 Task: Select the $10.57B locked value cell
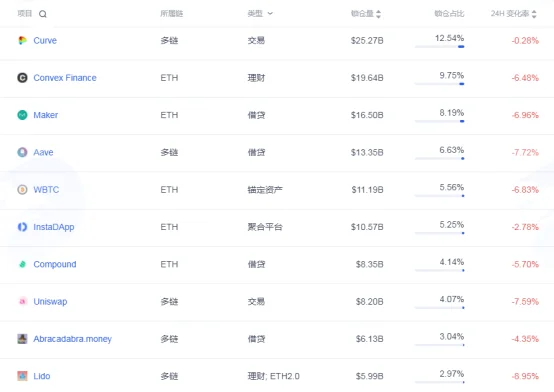[x=367, y=227]
